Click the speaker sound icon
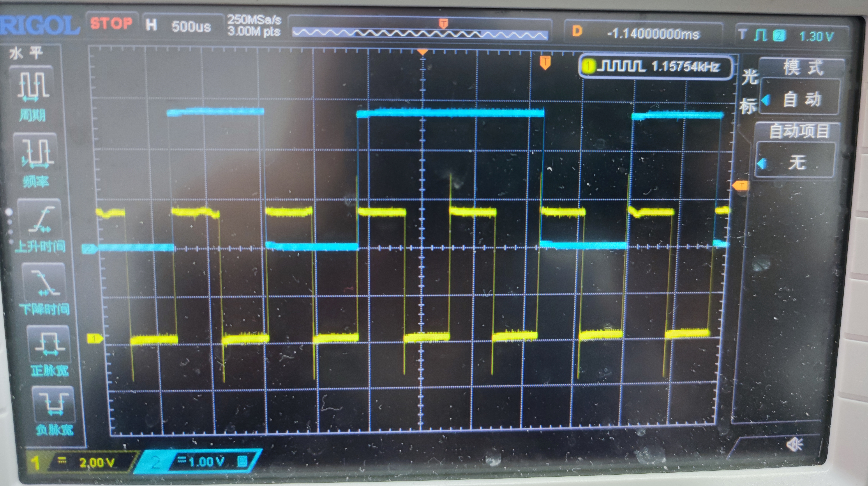Viewport: 868px width, 486px height. tap(795, 445)
